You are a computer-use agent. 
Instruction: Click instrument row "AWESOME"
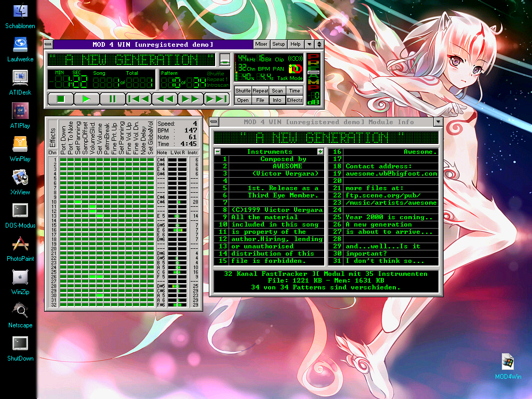269,166
